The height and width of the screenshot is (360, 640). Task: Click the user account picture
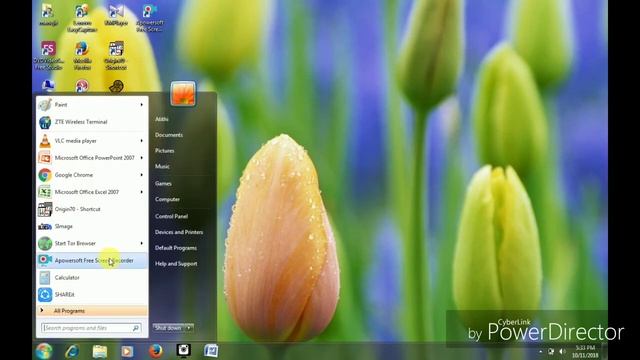(183, 93)
